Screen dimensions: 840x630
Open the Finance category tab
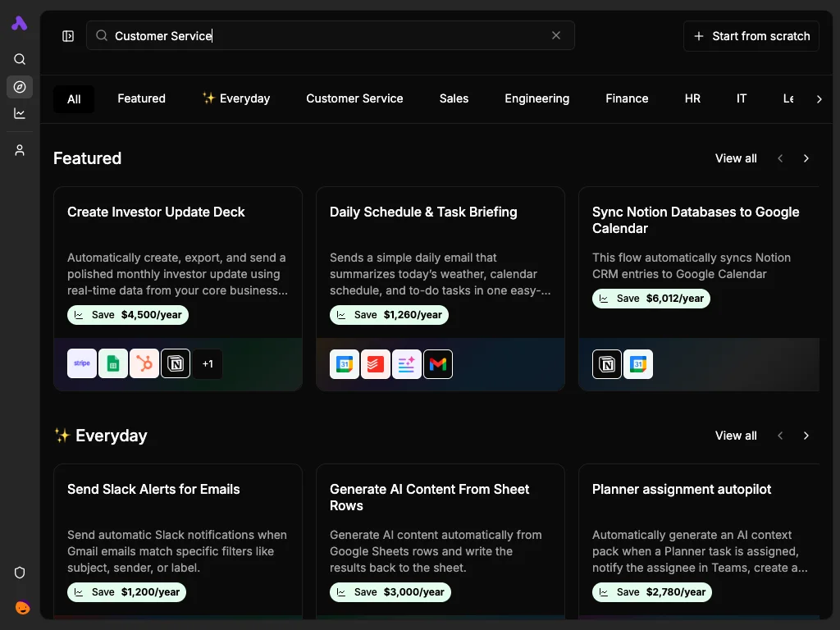coord(627,98)
